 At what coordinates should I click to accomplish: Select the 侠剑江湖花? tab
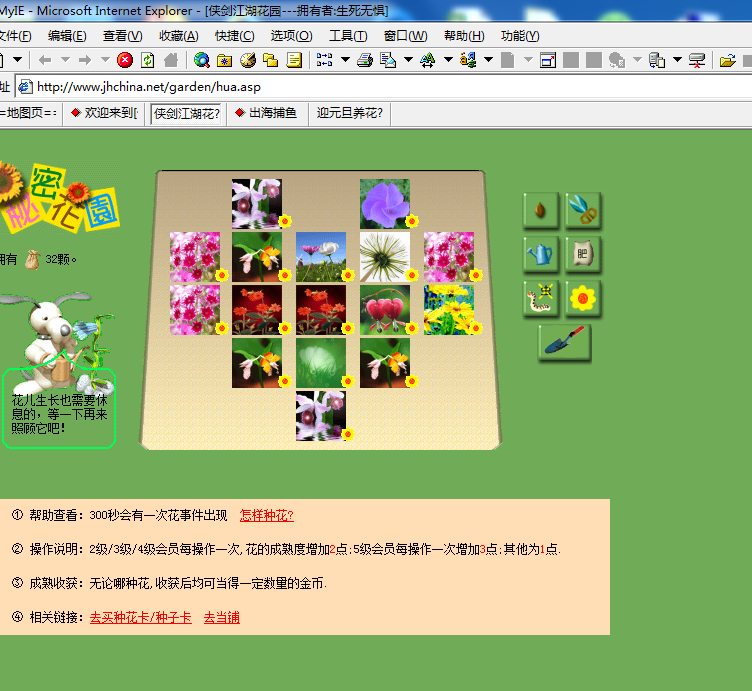pos(186,114)
